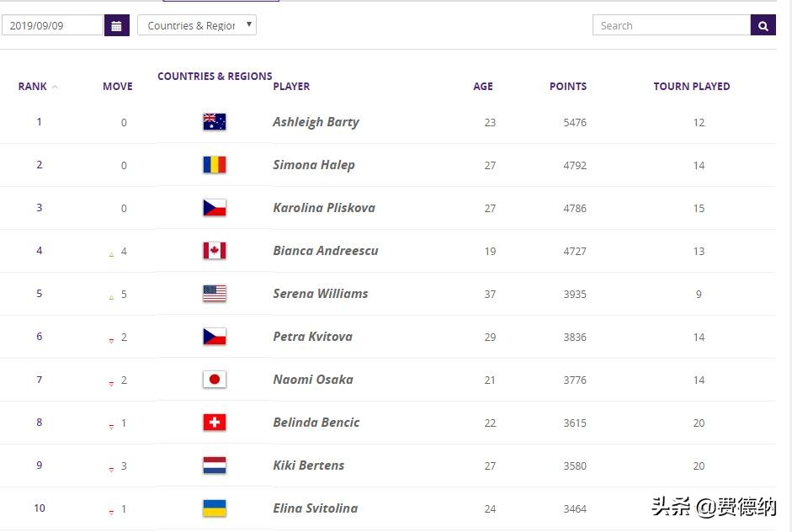Click the POINTS column header
The height and width of the screenshot is (532, 792).
568,86
